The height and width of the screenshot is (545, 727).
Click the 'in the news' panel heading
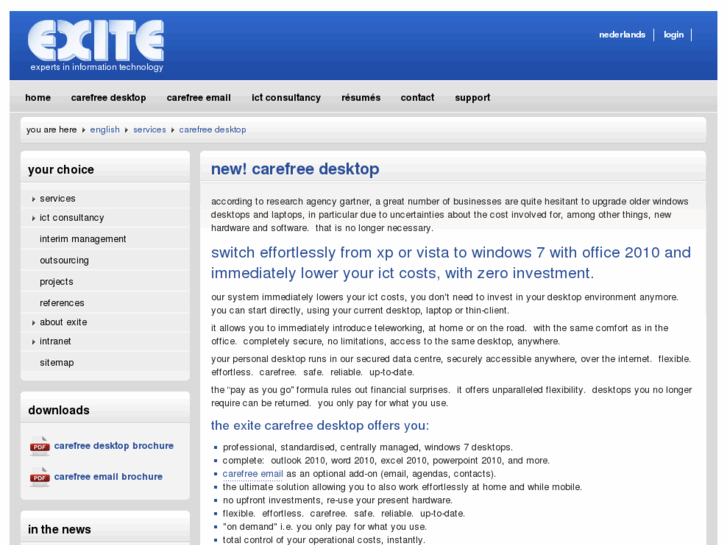coord(59,530)
